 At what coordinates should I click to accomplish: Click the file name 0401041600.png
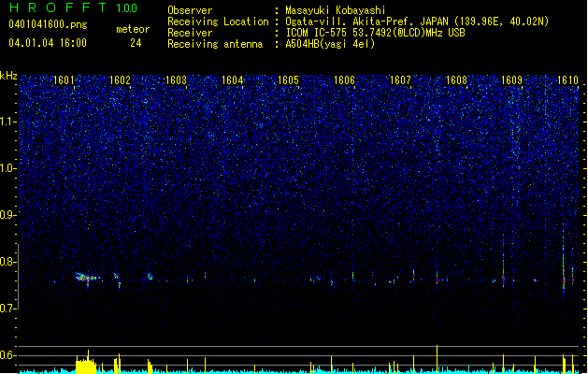48,24
